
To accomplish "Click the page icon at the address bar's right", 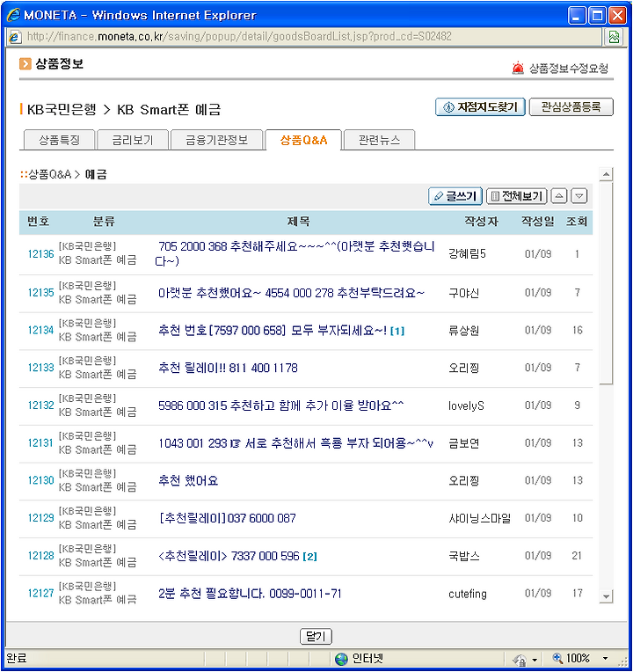I will (x=615, y=37).
